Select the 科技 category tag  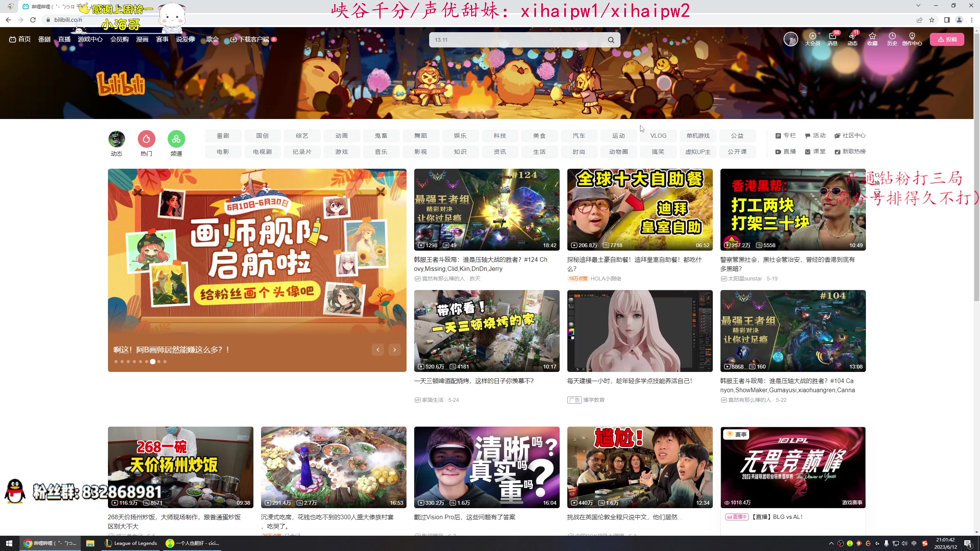coord(500,136)
